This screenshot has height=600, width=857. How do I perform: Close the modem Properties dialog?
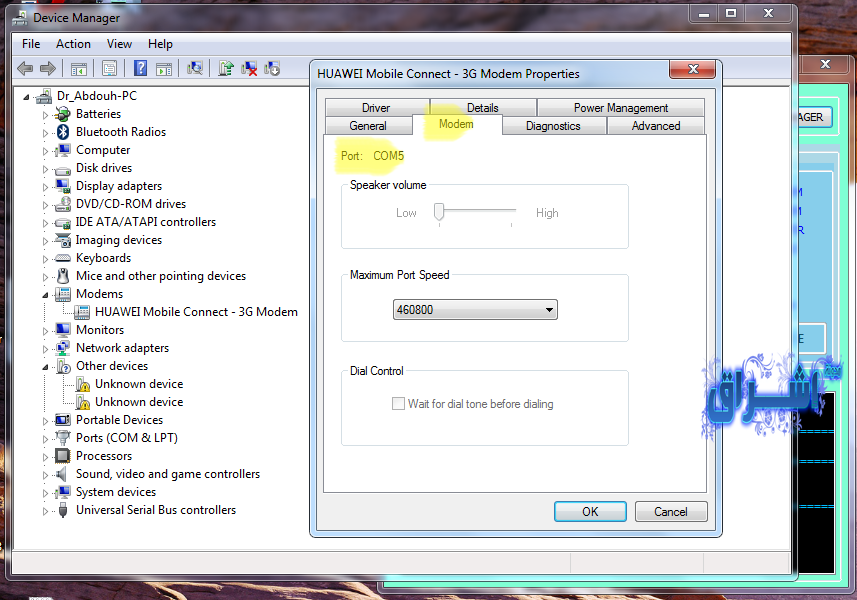(x=693, y=69)
